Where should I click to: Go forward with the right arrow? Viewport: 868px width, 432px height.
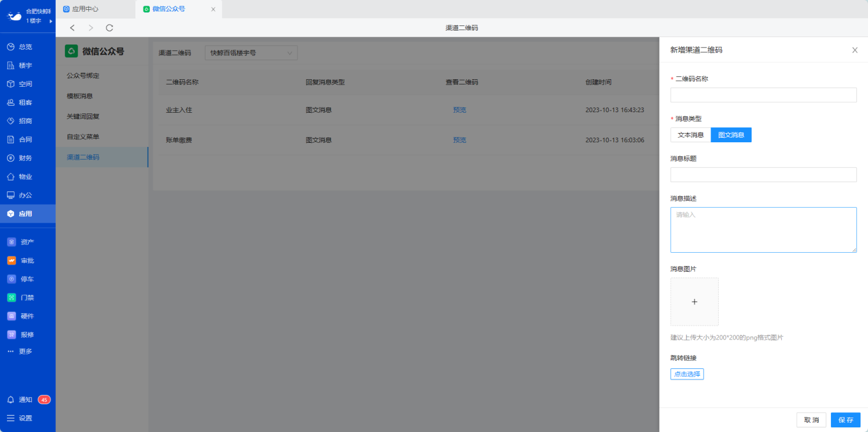pos(91,28)
